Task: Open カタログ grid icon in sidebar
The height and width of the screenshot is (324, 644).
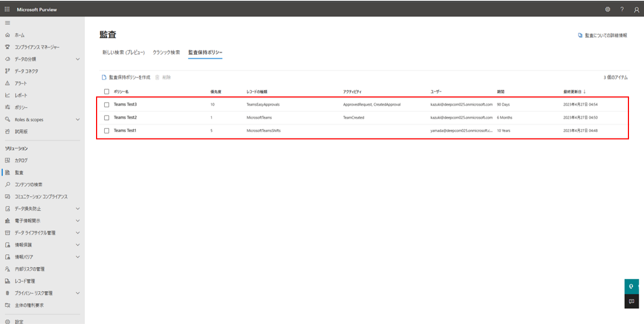Action: coord(8,160)
